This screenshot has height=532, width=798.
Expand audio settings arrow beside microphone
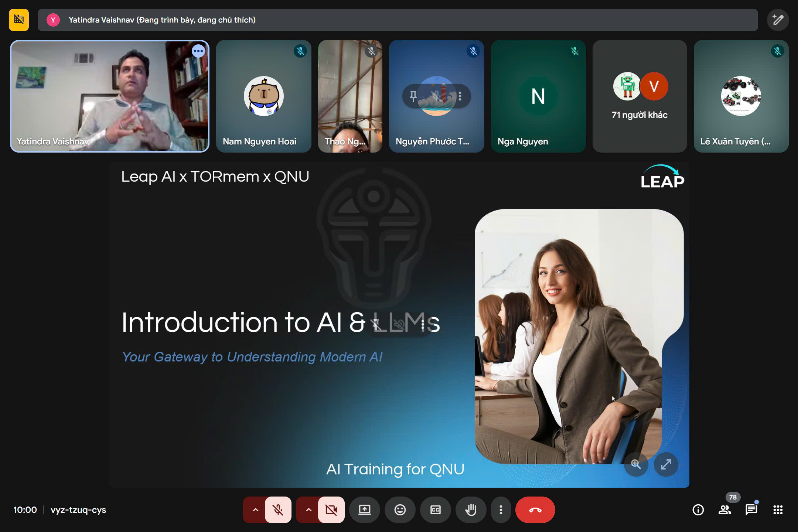tap(255, 510)
